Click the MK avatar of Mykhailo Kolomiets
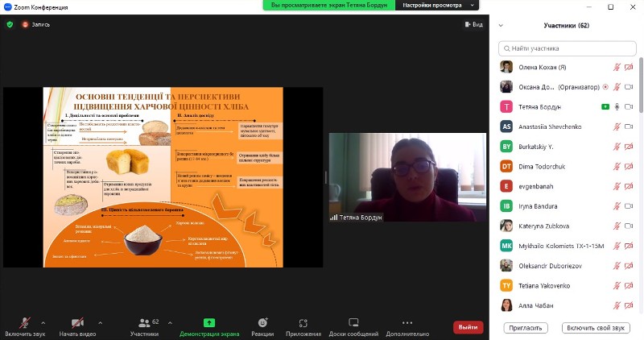This screenshot has height=340, width=644. [506, 246]
